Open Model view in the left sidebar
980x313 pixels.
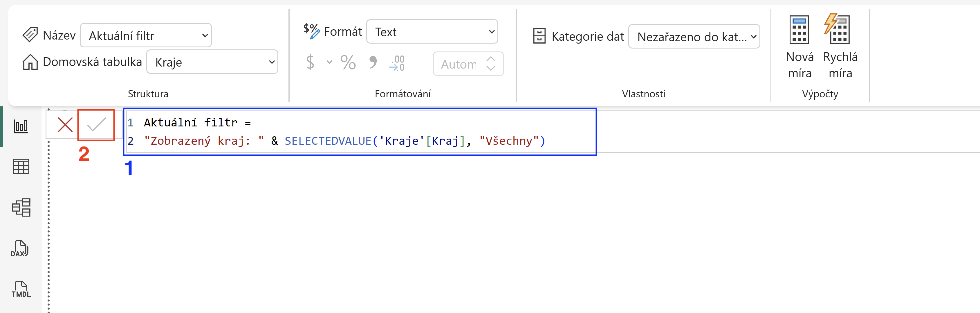21,208
